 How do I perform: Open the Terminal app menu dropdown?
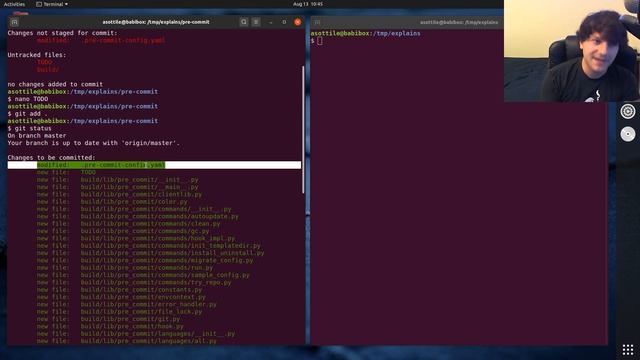point(52,4)
